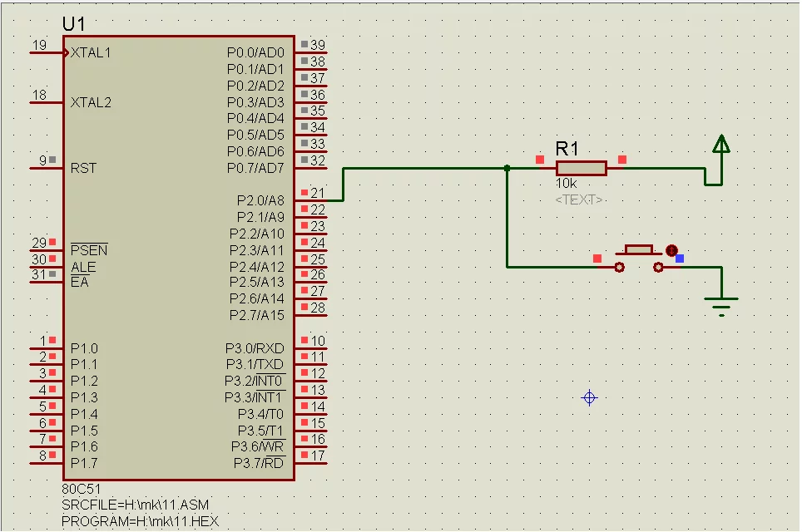Click the R1 resistor body
The width and height of the screenshot is (802, 532).
[x=581, y=168]
